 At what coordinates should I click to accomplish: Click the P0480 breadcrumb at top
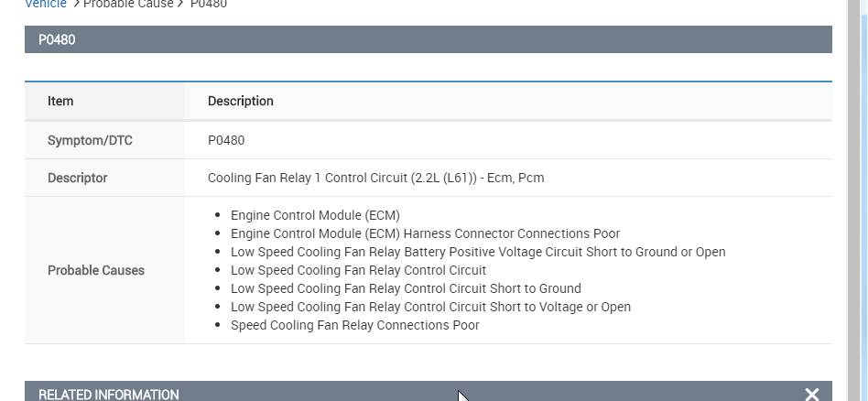(x=209, y=5)
